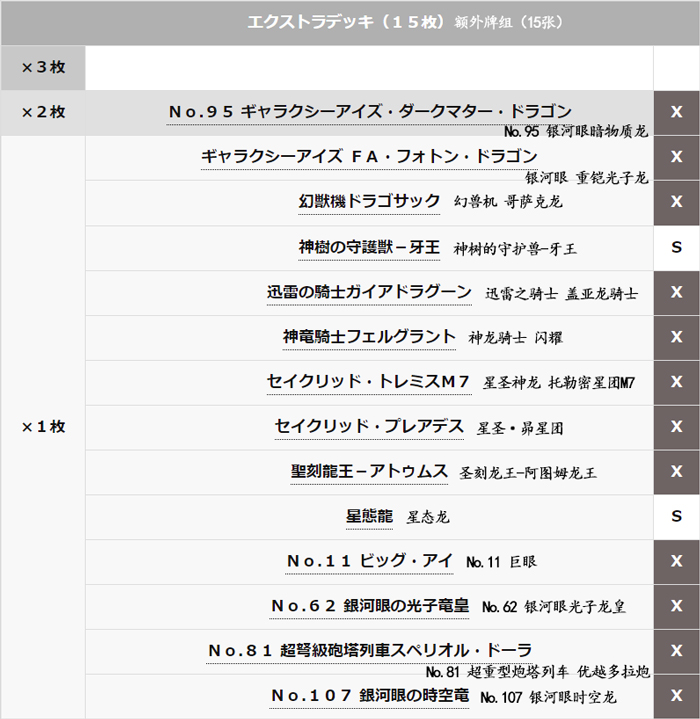Click the S marker in the 星態龍 row
Viewport: 700px width, 719px height.
[676, 517]
